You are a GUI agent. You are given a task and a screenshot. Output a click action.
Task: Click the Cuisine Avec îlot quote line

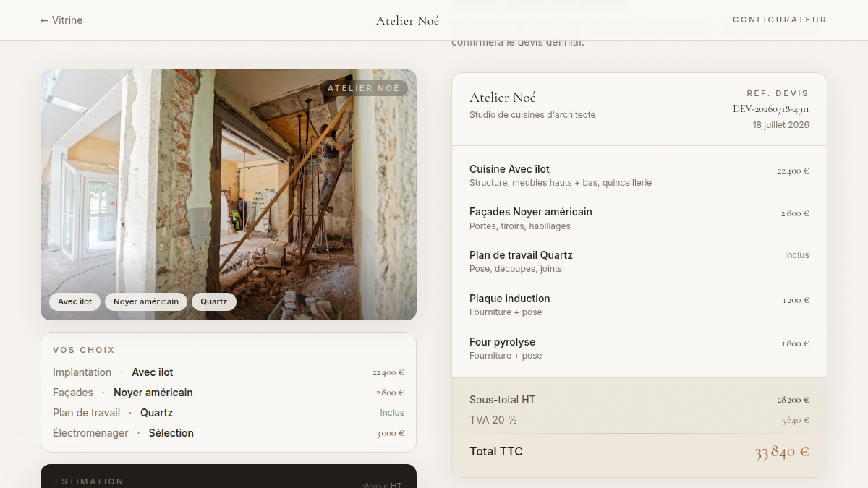click(x=639, y=176)
